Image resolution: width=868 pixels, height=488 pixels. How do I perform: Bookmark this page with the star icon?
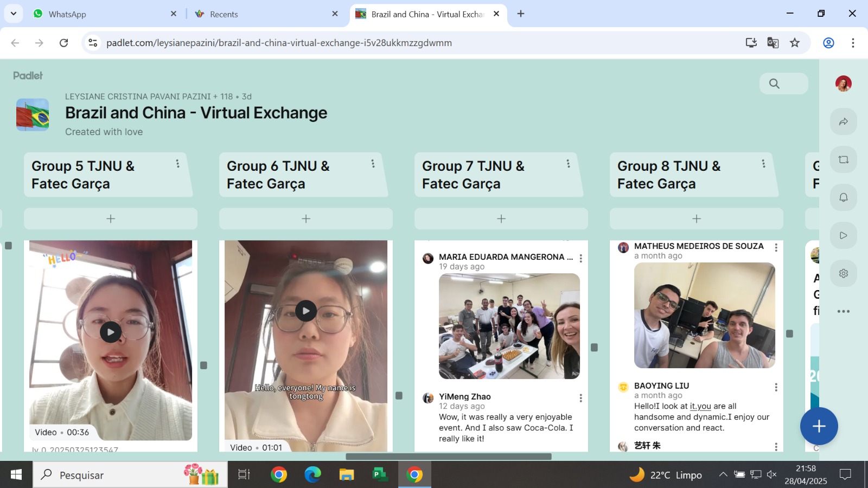tap(795, 43)
